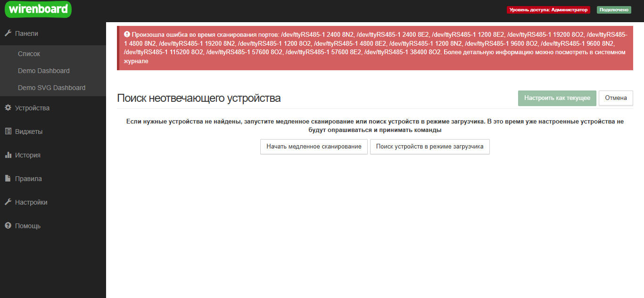Open Demo Dashboard from sidebar
This screenshot has height=298, width=644.
click(x=43, y=71)
